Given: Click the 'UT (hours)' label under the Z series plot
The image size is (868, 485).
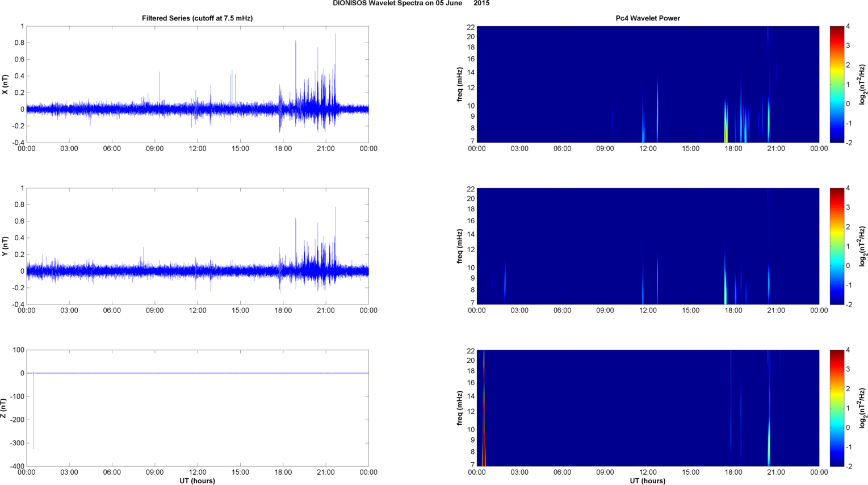Looking at the screenshot, I should click(197, 481).
